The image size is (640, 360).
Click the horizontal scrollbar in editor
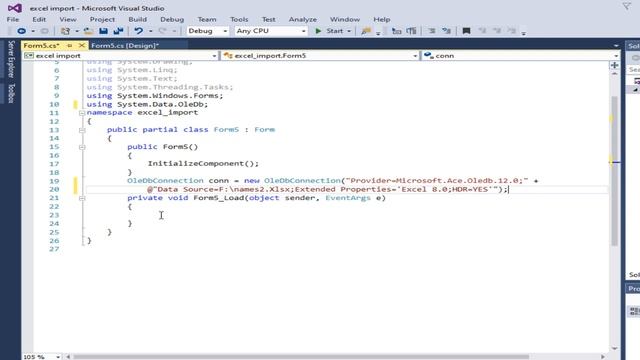(x=301, y=357)
